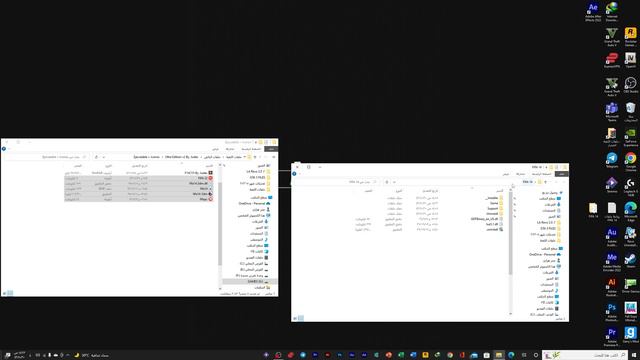640x360 pixels.
Task: Select FIFA 14 file row in selected-files window
Action: pos(139,178)
